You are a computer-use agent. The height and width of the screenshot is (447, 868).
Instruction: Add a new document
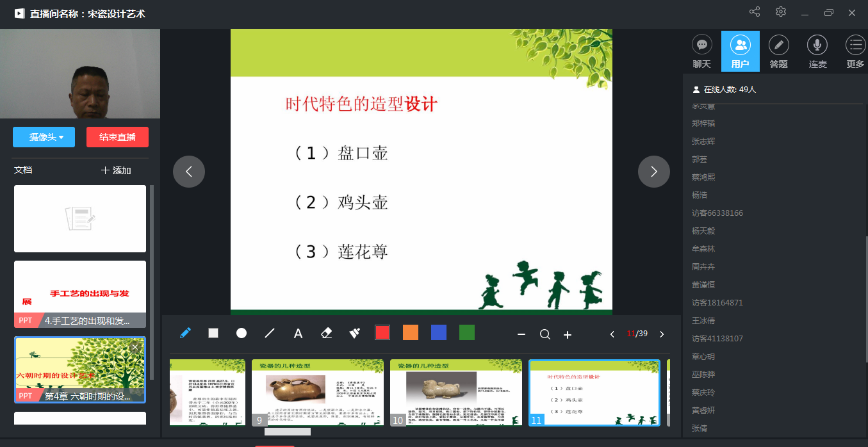coord(116,170)
